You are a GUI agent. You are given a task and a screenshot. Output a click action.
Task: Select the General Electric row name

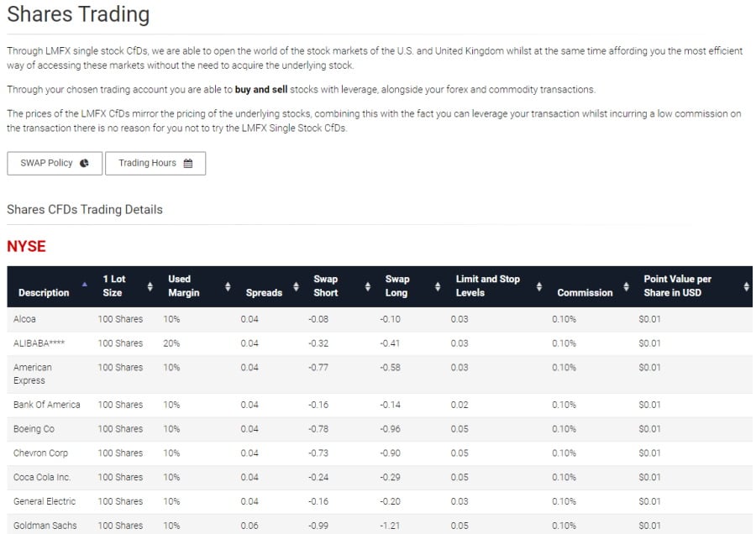point(45,501)
